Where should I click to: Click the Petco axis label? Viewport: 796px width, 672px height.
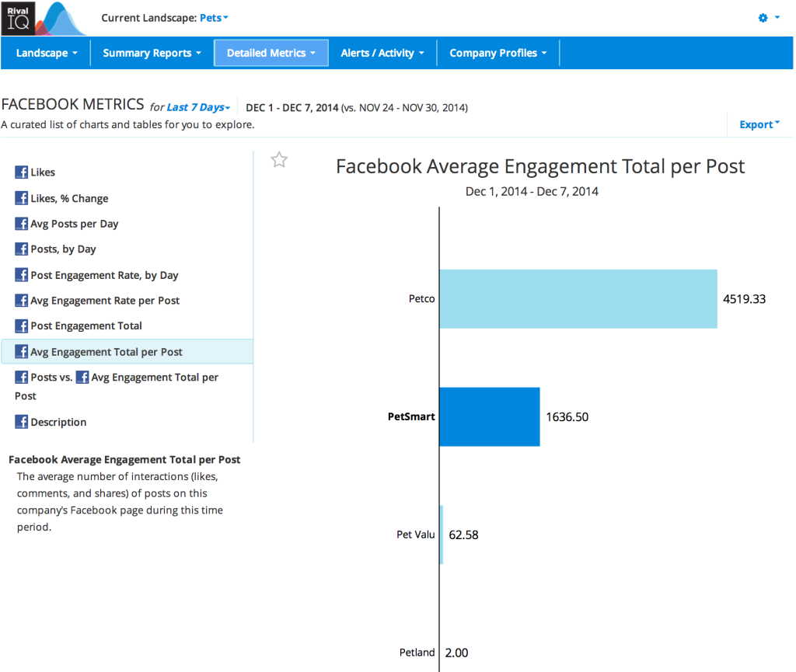pyautogui.click(x=421, y=299)
